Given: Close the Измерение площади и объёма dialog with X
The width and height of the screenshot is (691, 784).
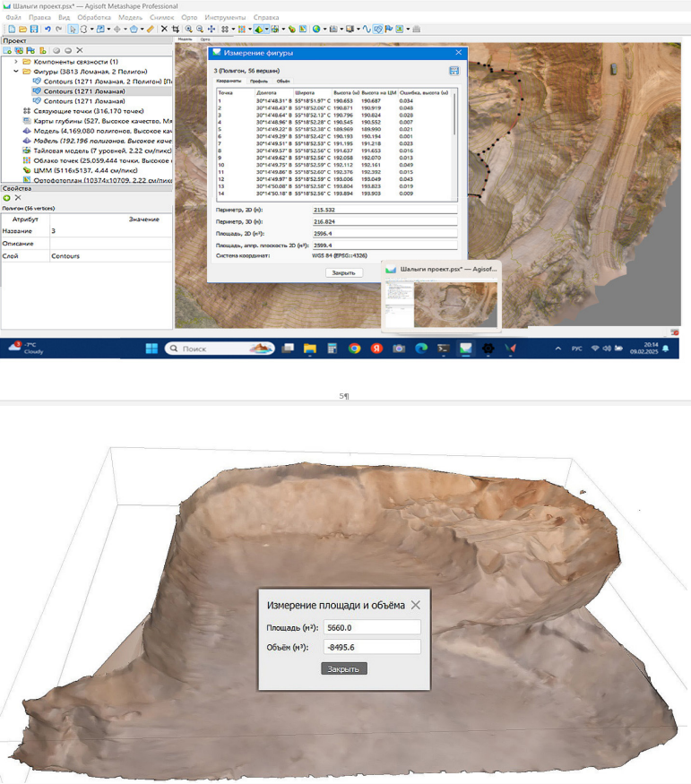Looking at the screenshot, I should coord(416,605).
